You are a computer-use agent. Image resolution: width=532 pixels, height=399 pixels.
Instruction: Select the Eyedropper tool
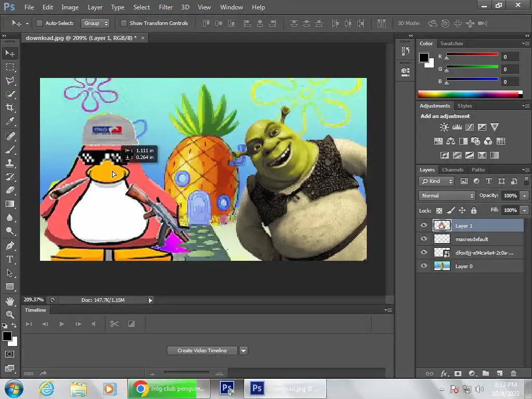[10, 122]
